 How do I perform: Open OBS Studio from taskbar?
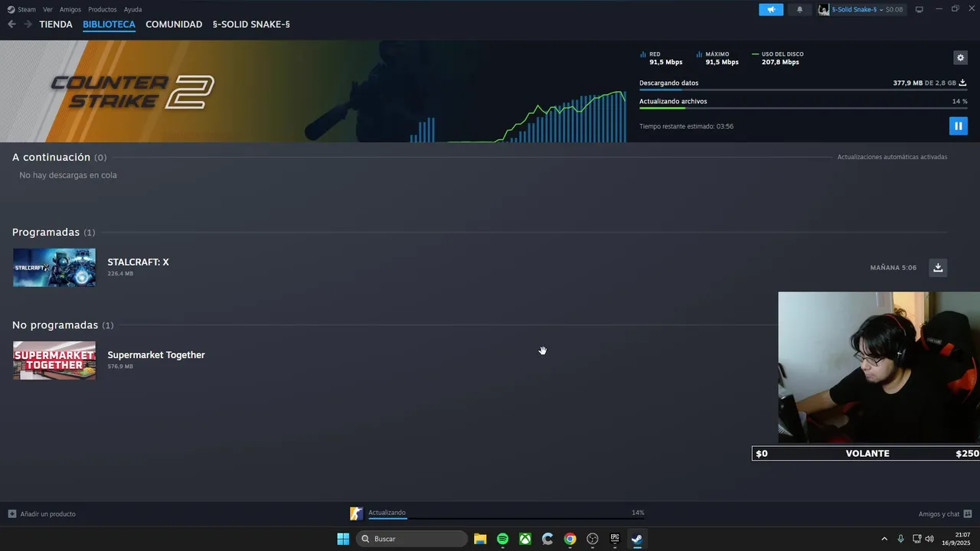pos(593,539)
